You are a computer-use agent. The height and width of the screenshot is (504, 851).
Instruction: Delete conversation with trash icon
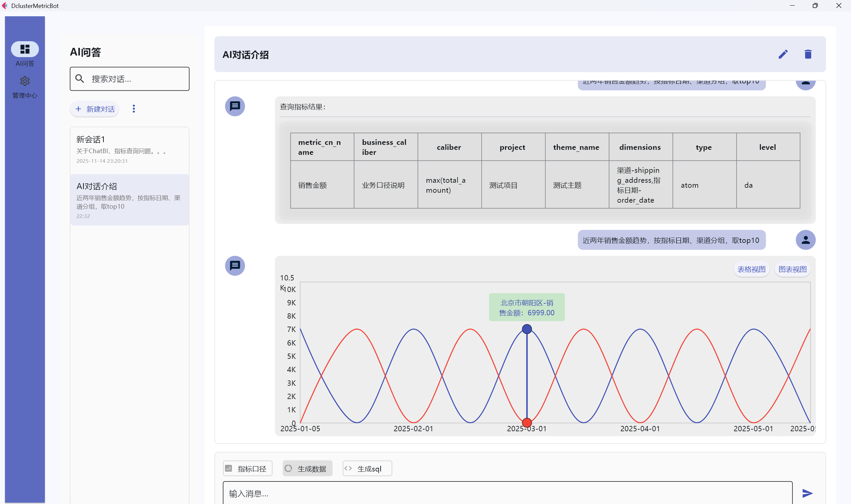808,54
